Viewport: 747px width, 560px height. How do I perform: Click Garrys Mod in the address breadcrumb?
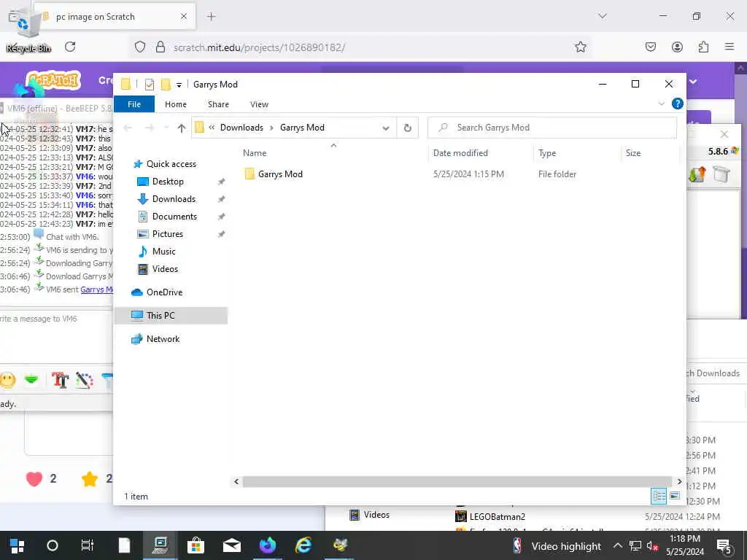click(x=302, y=128)
